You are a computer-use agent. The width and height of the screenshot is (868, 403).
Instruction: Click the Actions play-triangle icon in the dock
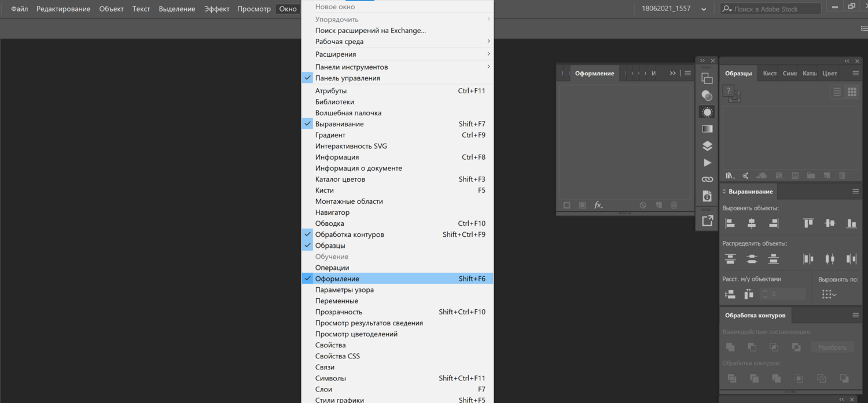[707, 162]
